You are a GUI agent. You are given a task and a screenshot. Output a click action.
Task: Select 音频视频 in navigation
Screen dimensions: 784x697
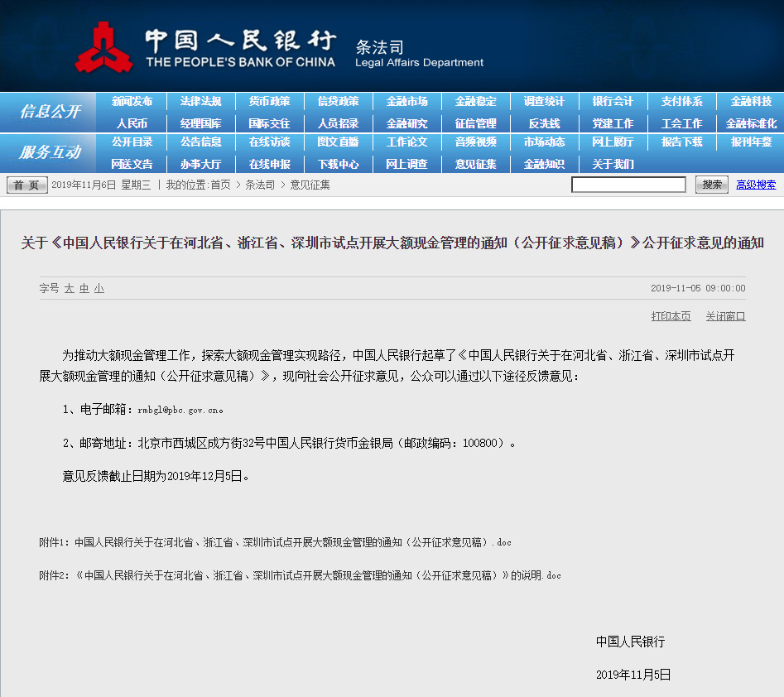(x=475, y=142)
